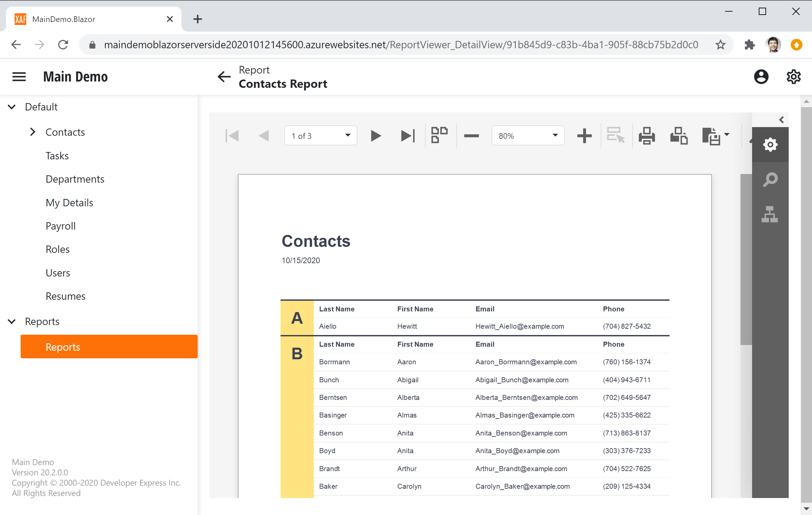The height and width of the screenshot is (515, 812).
Task: Open the page selector showing 1 of 3
Action: click(x=320, y=135)
